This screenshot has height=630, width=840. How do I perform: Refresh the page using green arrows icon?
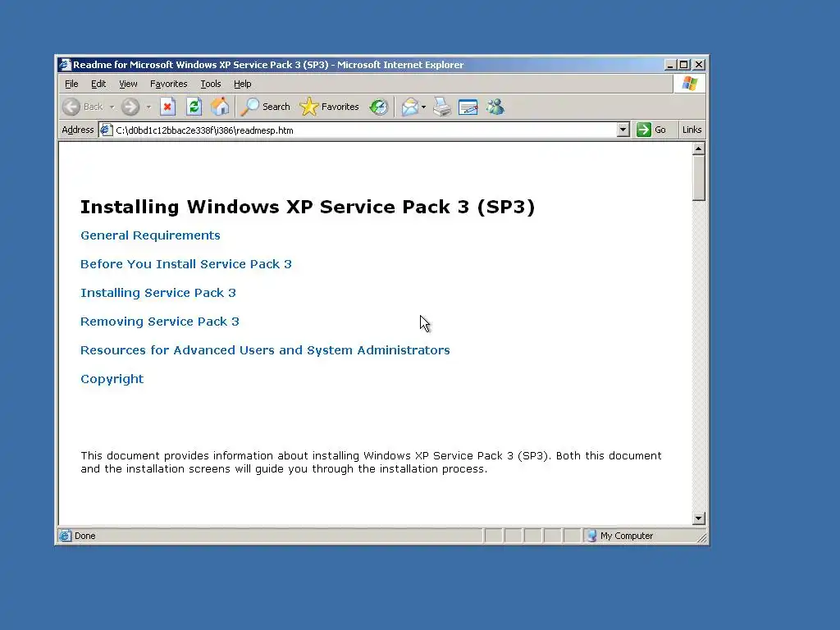pos(194,107)
